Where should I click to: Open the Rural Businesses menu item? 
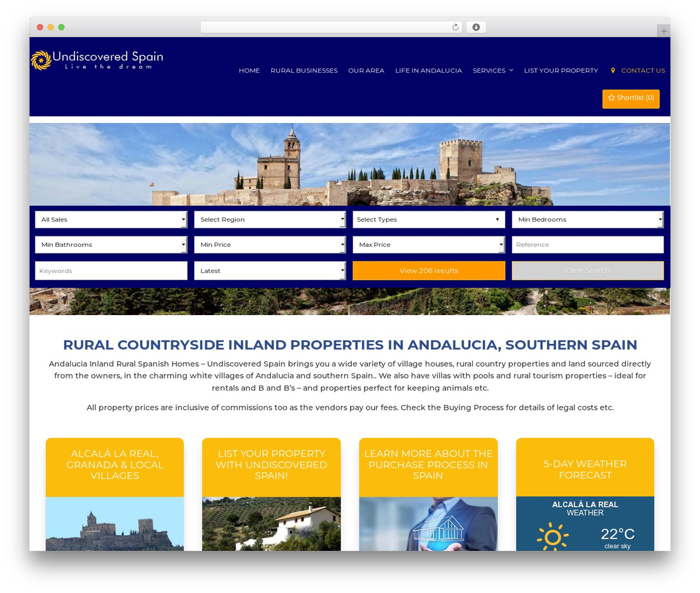(x=304, y=71)
